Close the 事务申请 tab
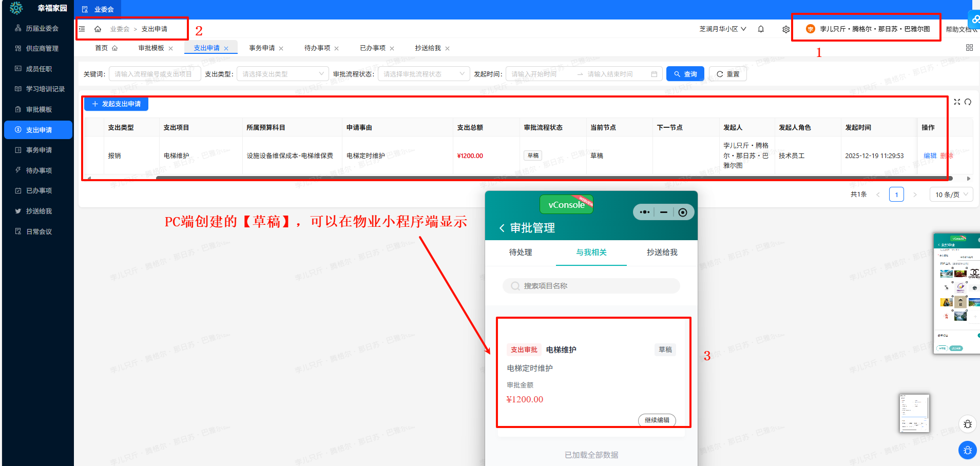Image resolution: width=980 pixels, height=466 pixels. [x=281, y=49]
